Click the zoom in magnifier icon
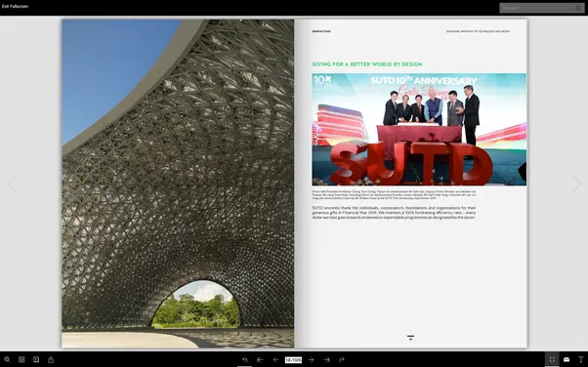The image size is (588, 367). pyautogui.click(x=7, y=359)
